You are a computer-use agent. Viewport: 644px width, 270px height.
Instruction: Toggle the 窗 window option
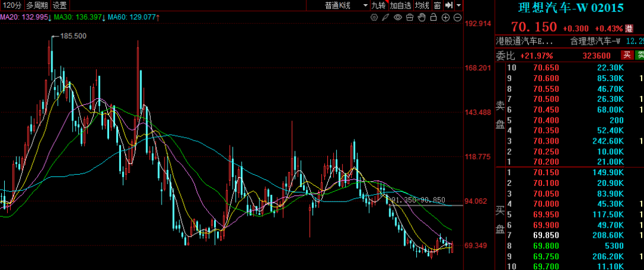pyautogui.click(x=437, y=5)
